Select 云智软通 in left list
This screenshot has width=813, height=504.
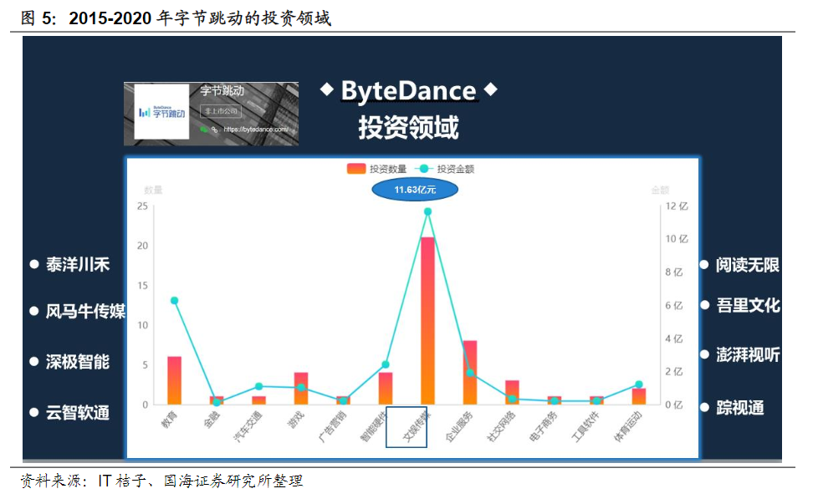pos(78,413)
